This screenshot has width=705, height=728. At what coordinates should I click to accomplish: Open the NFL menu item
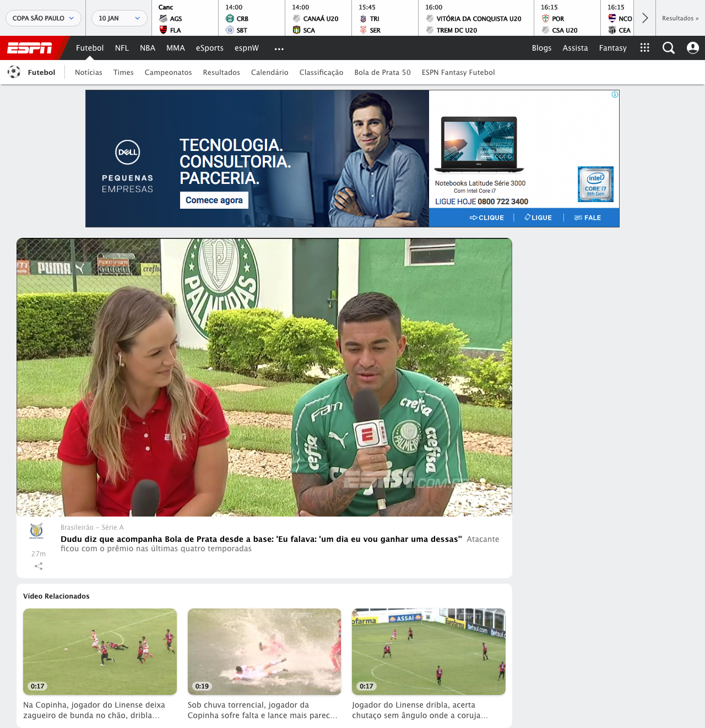[x=122, y=48]
